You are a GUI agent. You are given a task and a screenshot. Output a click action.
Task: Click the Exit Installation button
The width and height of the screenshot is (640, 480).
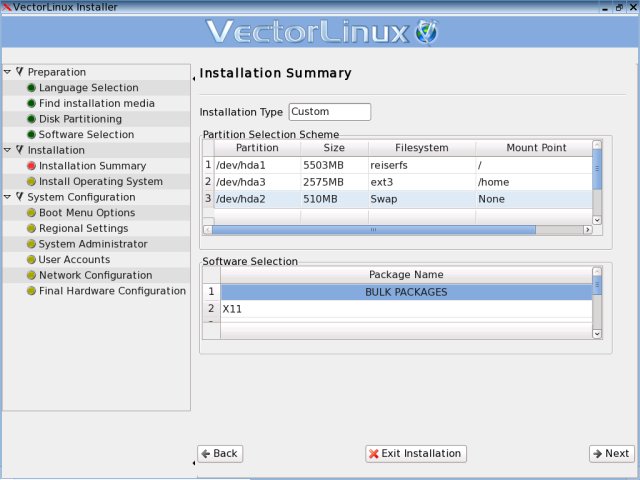(416, 453)
